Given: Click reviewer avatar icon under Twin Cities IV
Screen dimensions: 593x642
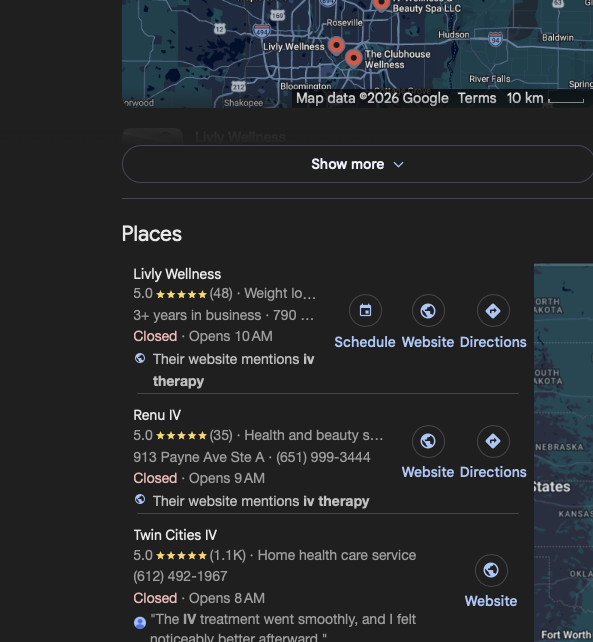Looking at the screenshot, I should [x=140, y=622].
